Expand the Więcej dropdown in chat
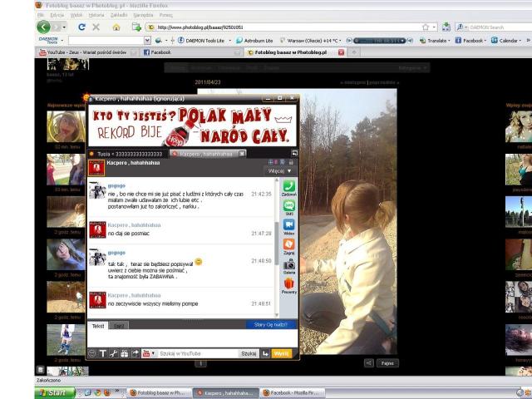The height and width of the screenshot is (399, 532). pos(279,171)
